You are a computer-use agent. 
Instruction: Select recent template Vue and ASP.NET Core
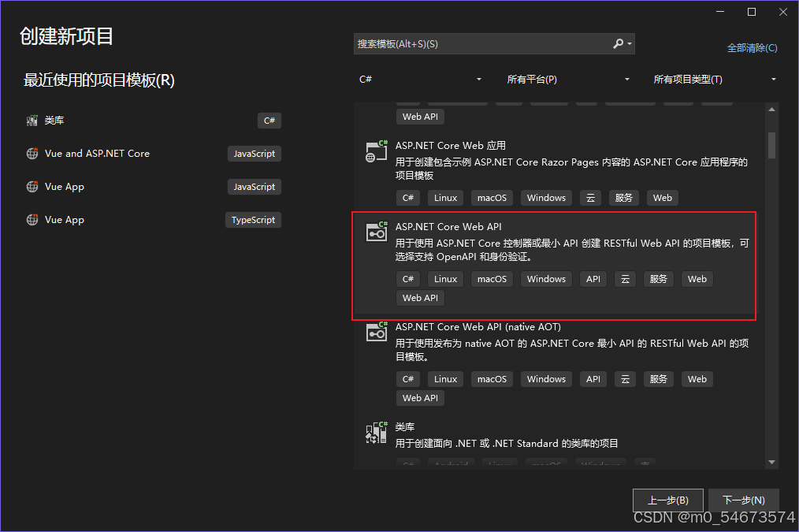154,154
